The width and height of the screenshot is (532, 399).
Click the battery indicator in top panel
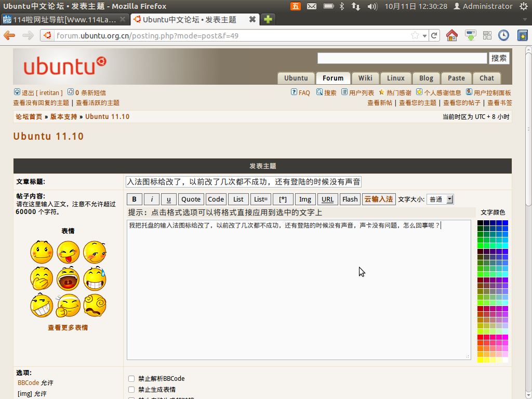pyautogui.click(x=328, y=6)
